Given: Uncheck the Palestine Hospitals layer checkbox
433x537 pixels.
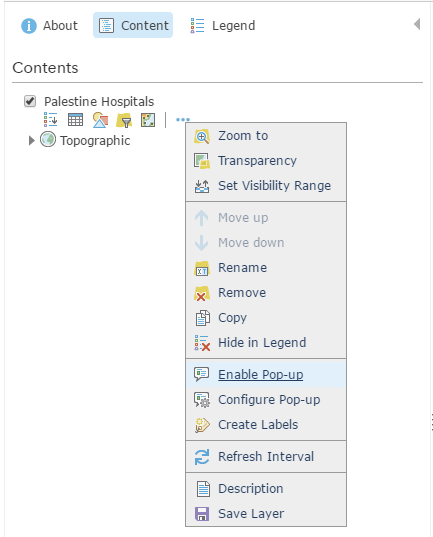Looking at the screenshot, I should coord(30,101).
